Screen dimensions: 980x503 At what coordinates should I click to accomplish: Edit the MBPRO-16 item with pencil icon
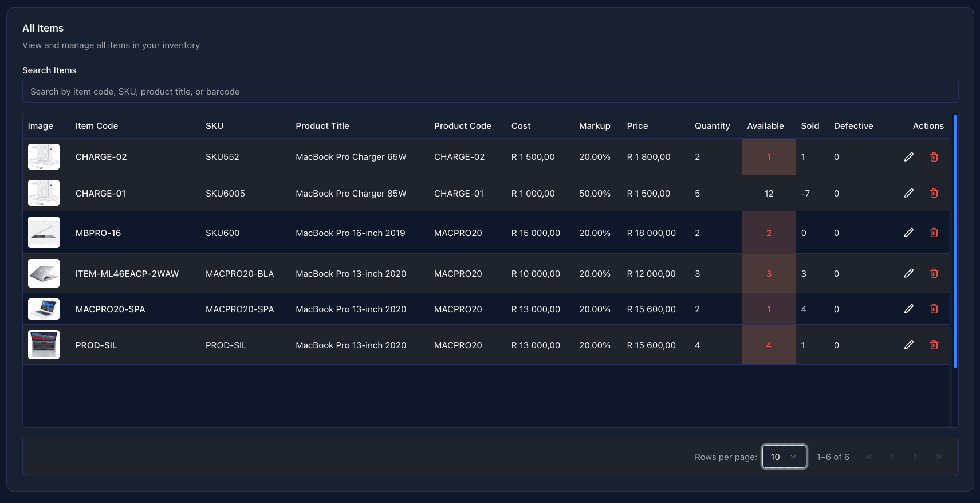[x=908, y=233]
